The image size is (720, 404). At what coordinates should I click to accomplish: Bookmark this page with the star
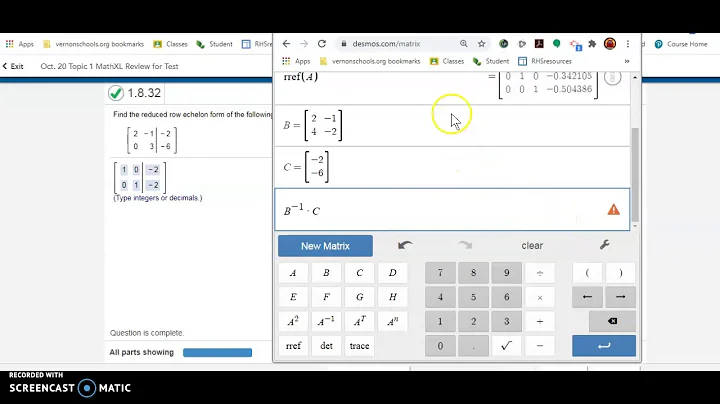[481, 44]
